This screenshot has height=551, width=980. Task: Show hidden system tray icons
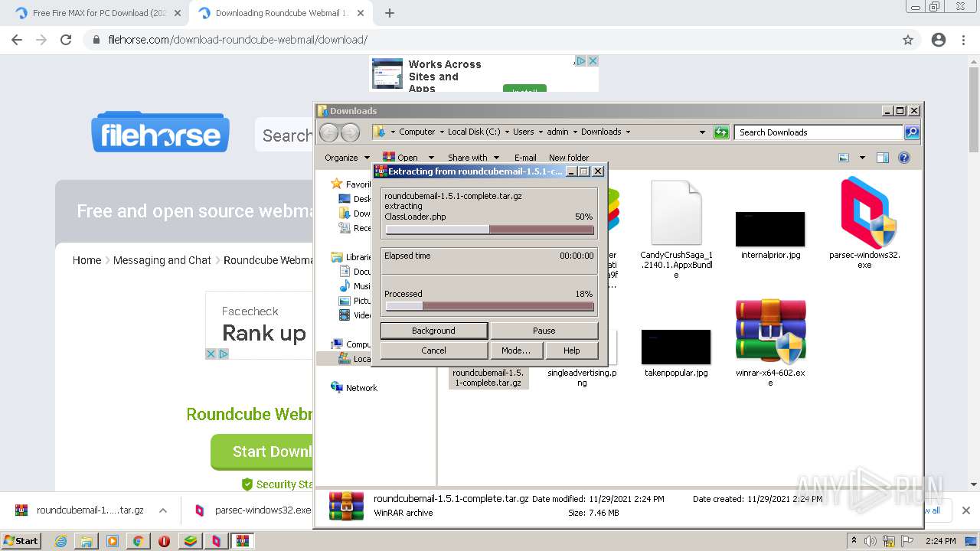pyautogui.click(x=854, y=541)
